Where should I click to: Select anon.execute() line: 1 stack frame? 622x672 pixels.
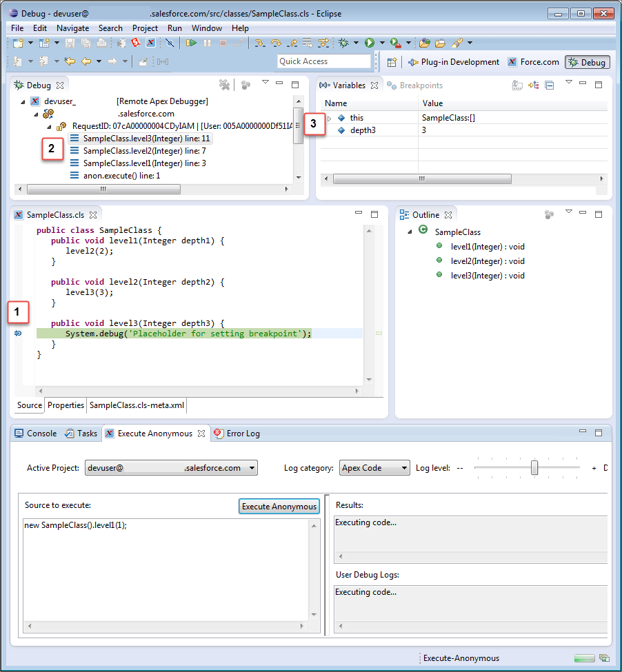point(116,176)
